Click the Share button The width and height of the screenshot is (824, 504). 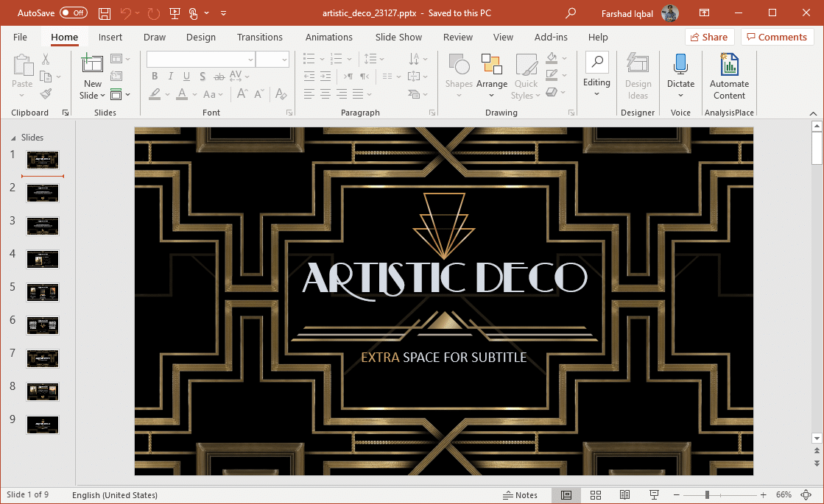[x=708, y=37]
